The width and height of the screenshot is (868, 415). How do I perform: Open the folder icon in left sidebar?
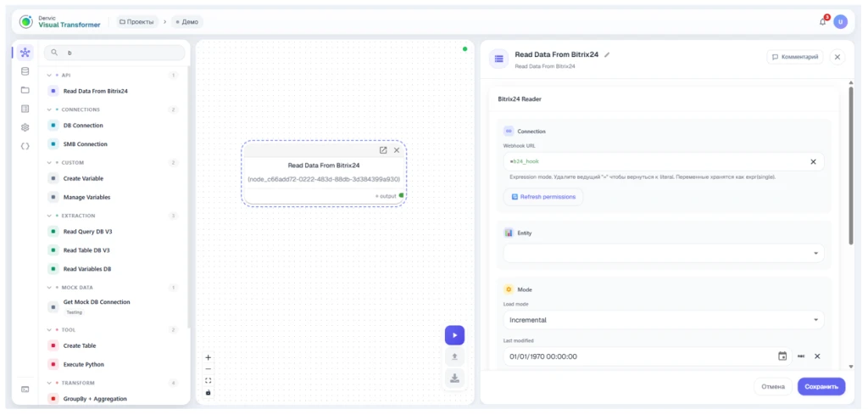pos(25,90)
